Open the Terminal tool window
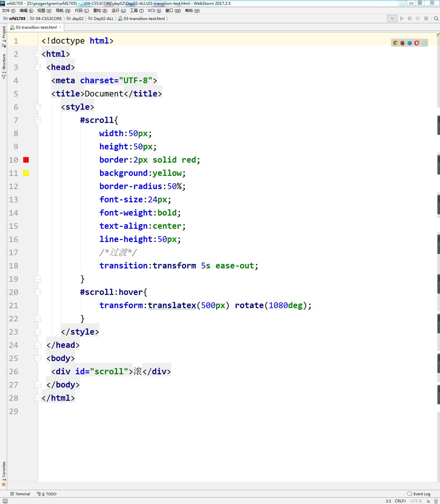Screen dimensions: 440x504 click(x=20, y=494)
